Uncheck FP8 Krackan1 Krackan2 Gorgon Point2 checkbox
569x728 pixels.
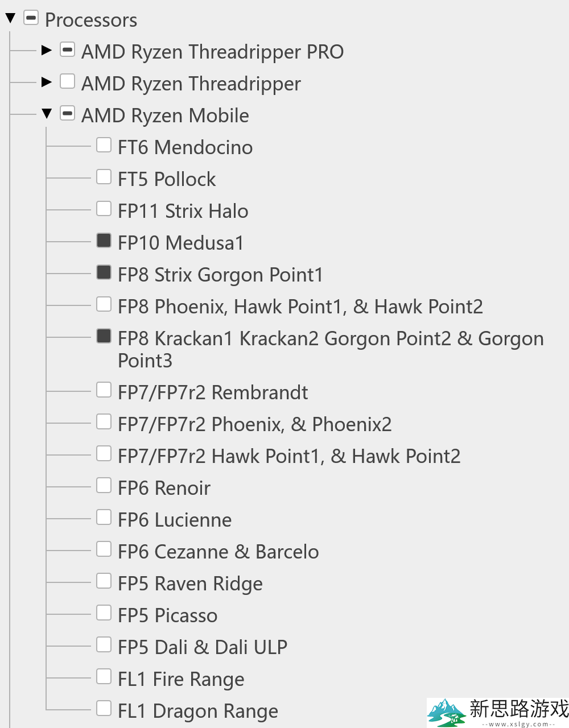click(x=104, y=336)
